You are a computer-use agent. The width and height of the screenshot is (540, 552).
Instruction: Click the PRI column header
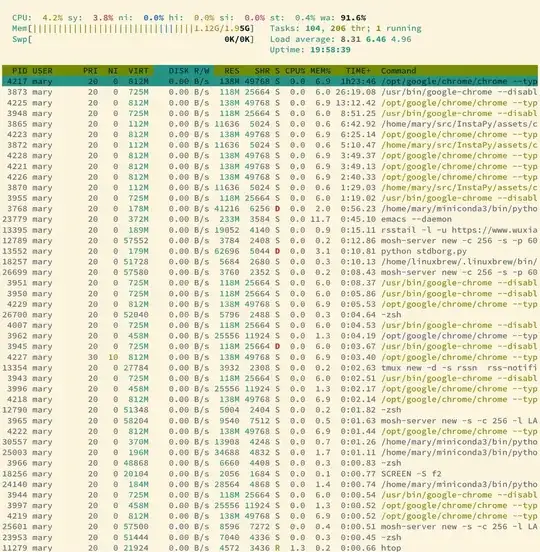tap(90, 71)
